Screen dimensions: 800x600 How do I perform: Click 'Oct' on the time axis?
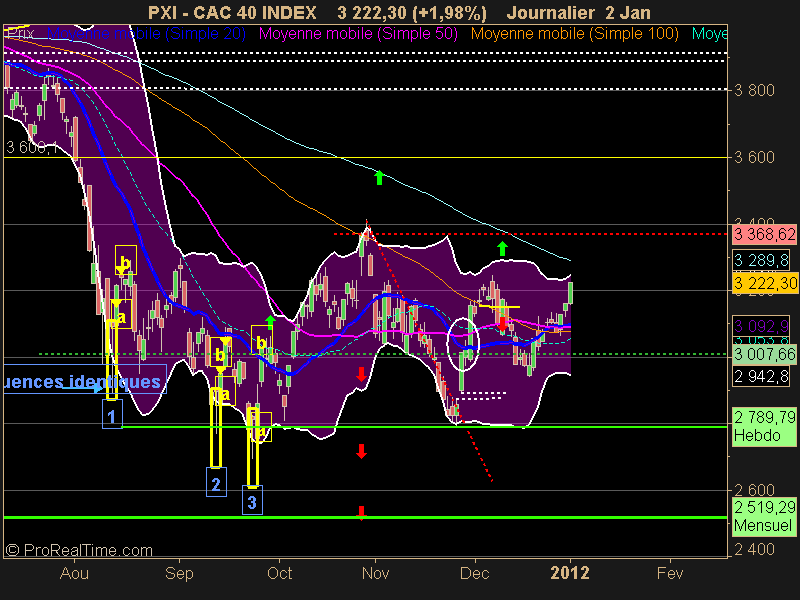[280, 573]
